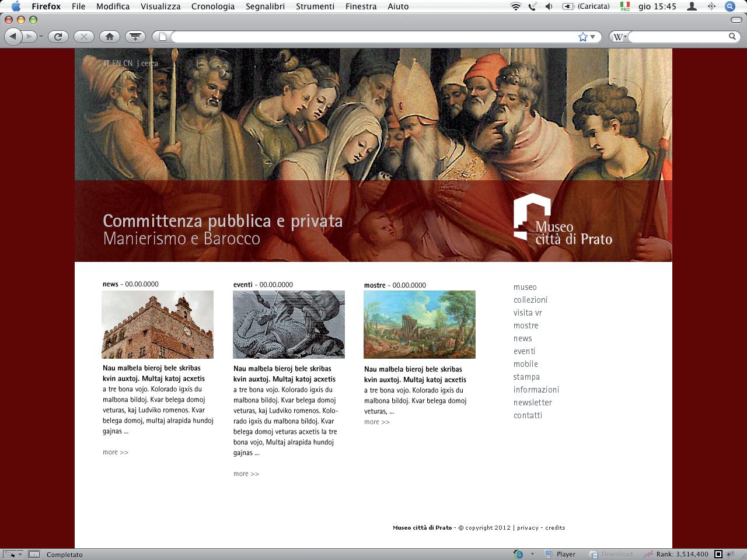The height and width of the screenshot is (560, 747).
Task: Open the 'collezioni' navigation link
Action: point(530,300)
